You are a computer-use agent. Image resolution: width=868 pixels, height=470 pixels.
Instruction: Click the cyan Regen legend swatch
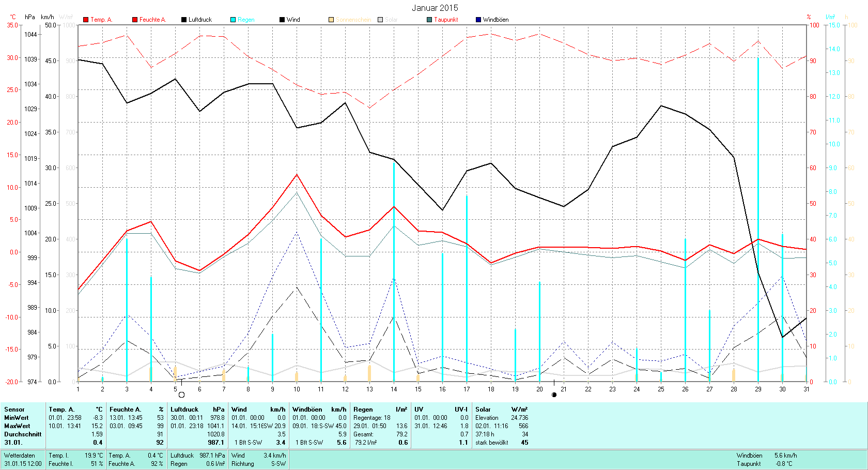tap(233, 20)
